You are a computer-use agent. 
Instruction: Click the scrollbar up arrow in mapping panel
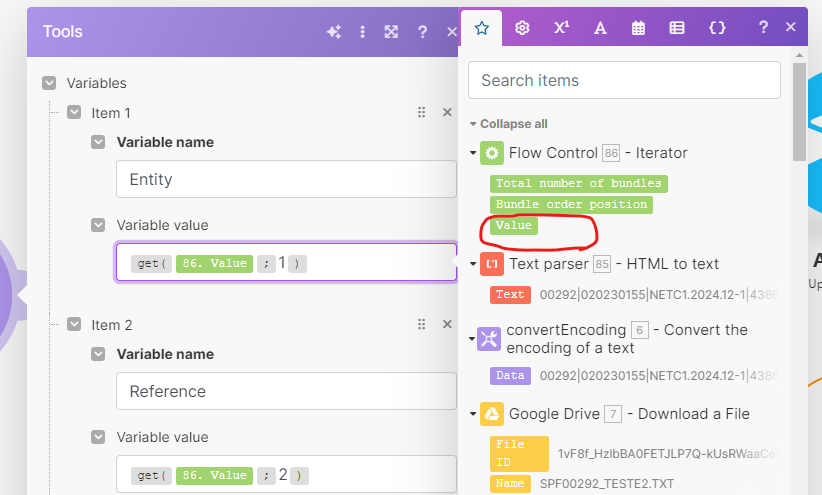pos(799,55)
